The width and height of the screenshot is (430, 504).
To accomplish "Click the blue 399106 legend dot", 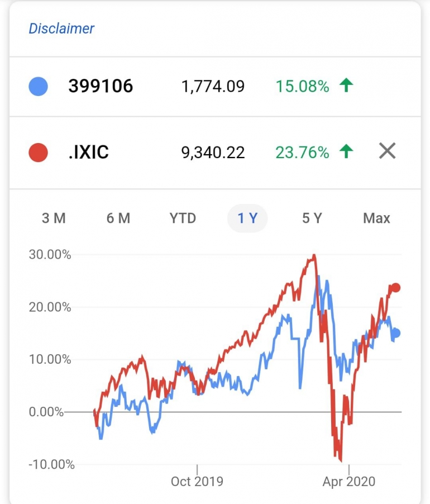I will coord(38,87).
